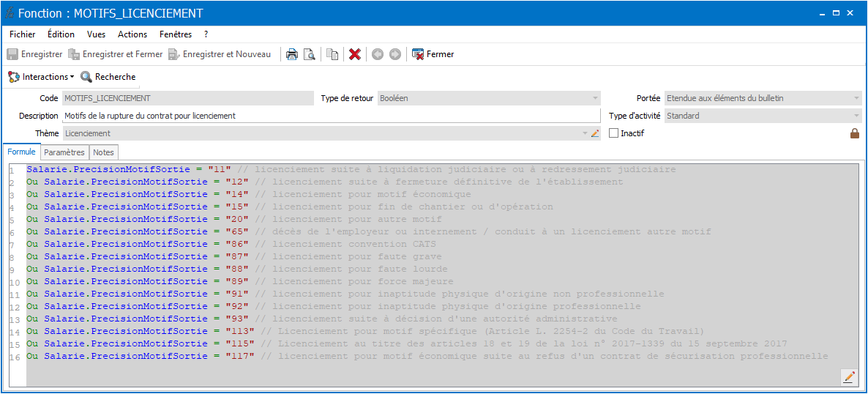The image size is (868, 394).
Task: Click formula line with code "65"
Action: click(x=369, y=231)
